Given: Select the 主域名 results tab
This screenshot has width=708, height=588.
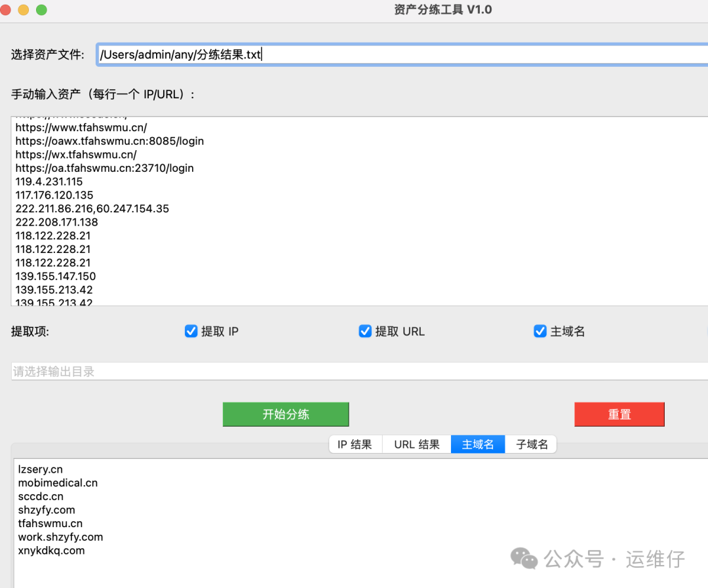Looking at the screenshot, I should pos(478,444).
